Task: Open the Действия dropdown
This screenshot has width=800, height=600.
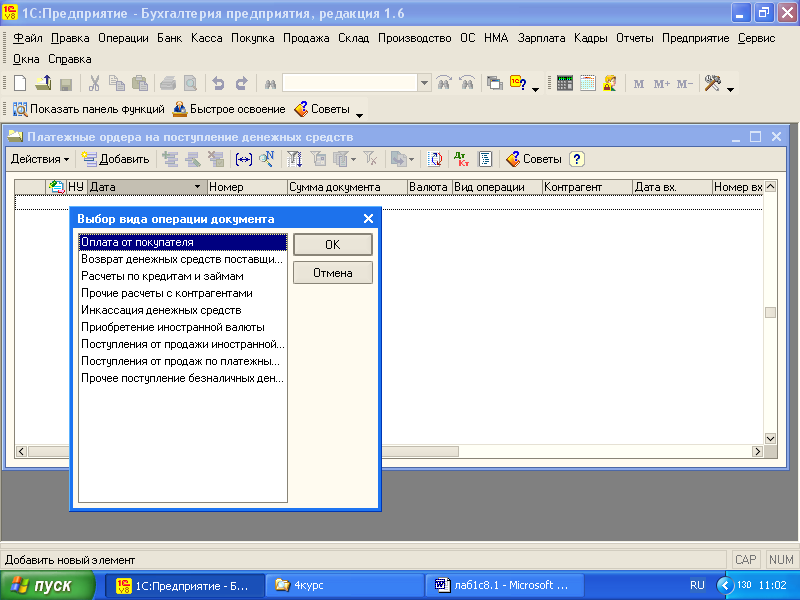Action: coord(40,159)
